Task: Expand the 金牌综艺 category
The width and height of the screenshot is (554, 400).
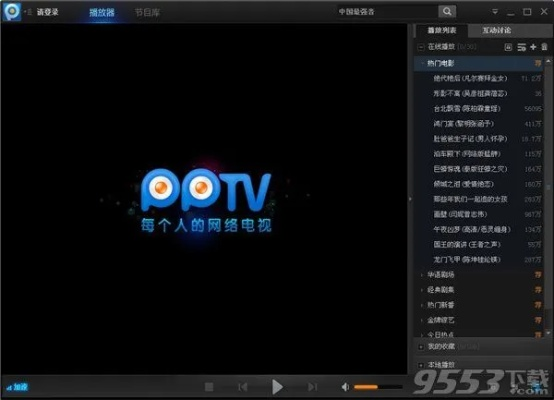Action: click(422, 320)
